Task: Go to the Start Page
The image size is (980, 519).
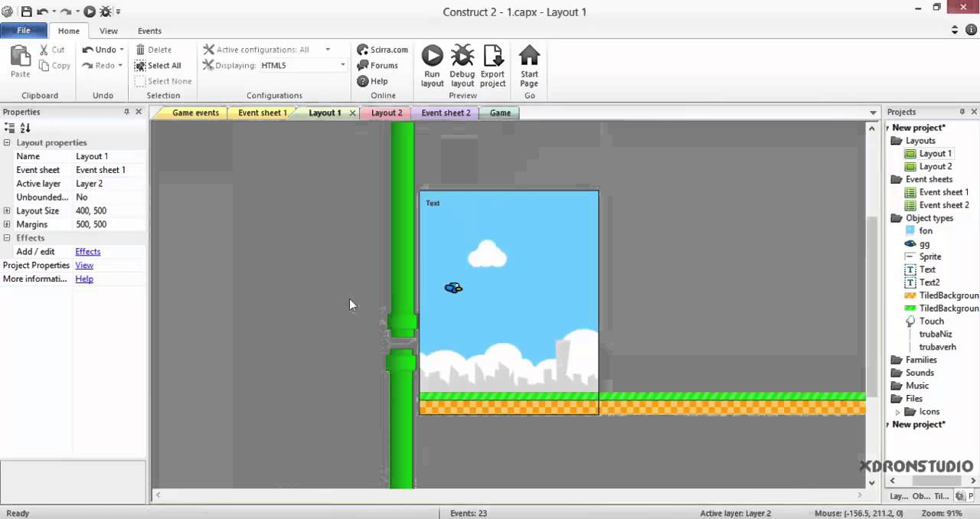Action: pos(529,65)
